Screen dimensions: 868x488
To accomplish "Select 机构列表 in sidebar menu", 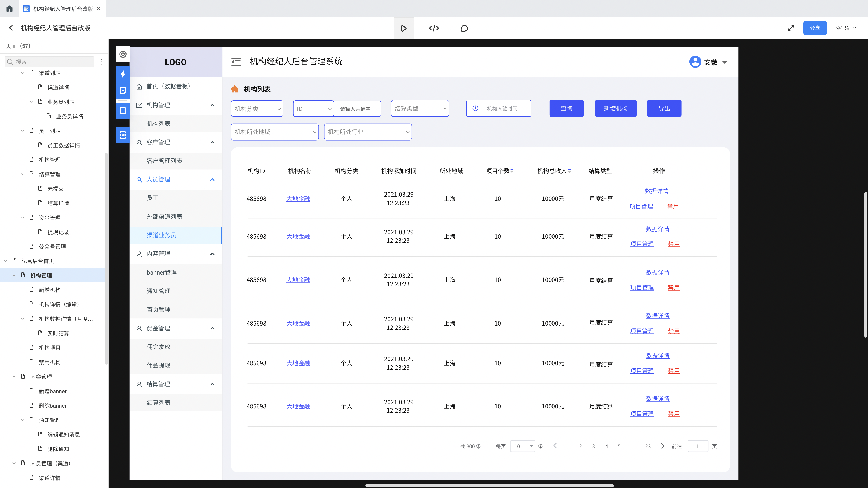I will click(x=176, y=124).
